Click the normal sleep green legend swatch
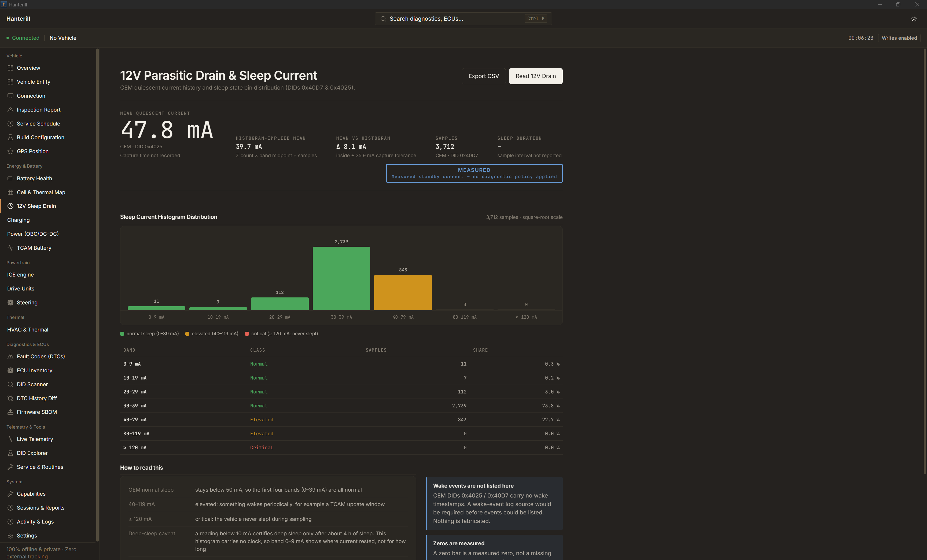 coord(122,334)
